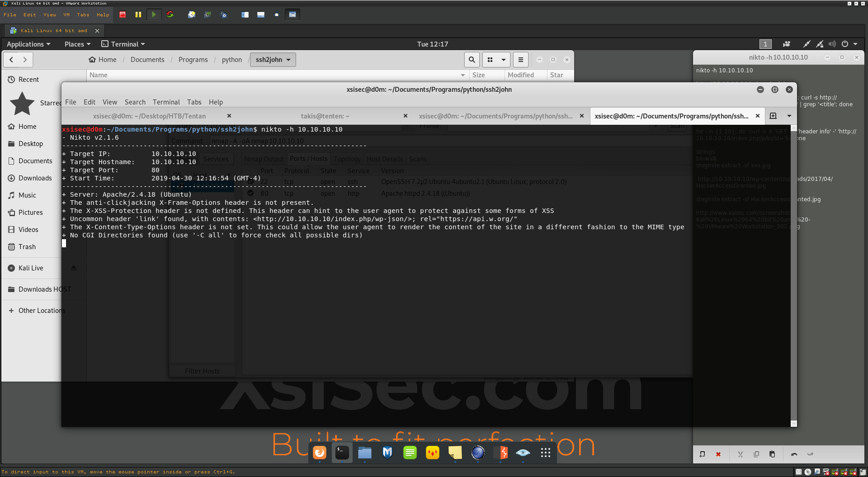Show or hide the VMware library sidebar

coord(245,14)
